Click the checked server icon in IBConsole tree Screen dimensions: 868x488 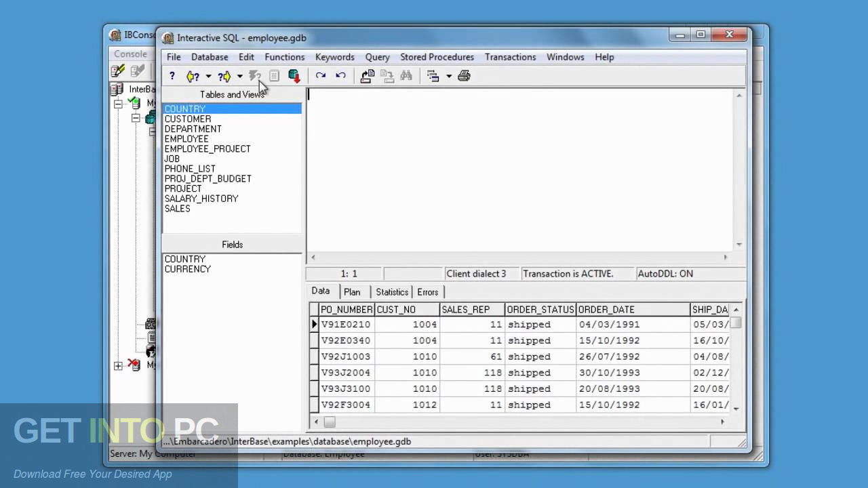[134, 103]
